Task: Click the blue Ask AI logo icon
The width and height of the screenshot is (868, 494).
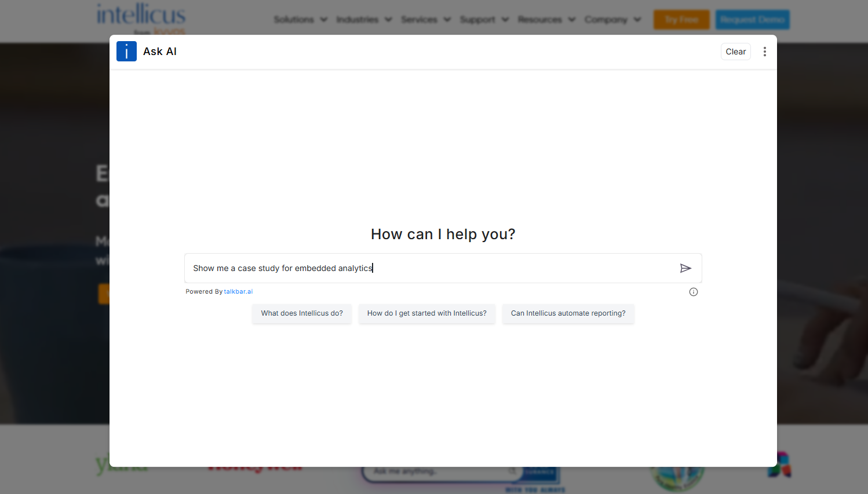Action: pos(126,52)
